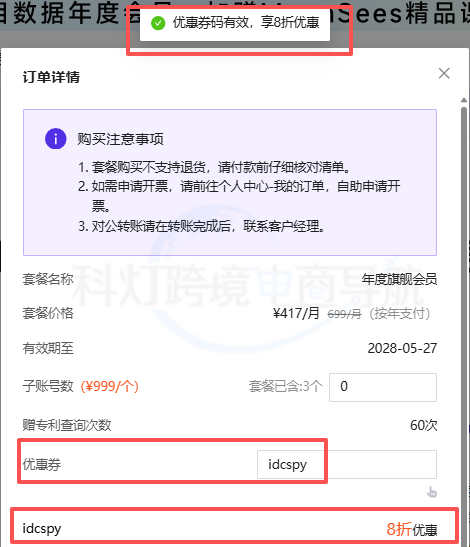Click the 赠专利查询次数 label

67,425
